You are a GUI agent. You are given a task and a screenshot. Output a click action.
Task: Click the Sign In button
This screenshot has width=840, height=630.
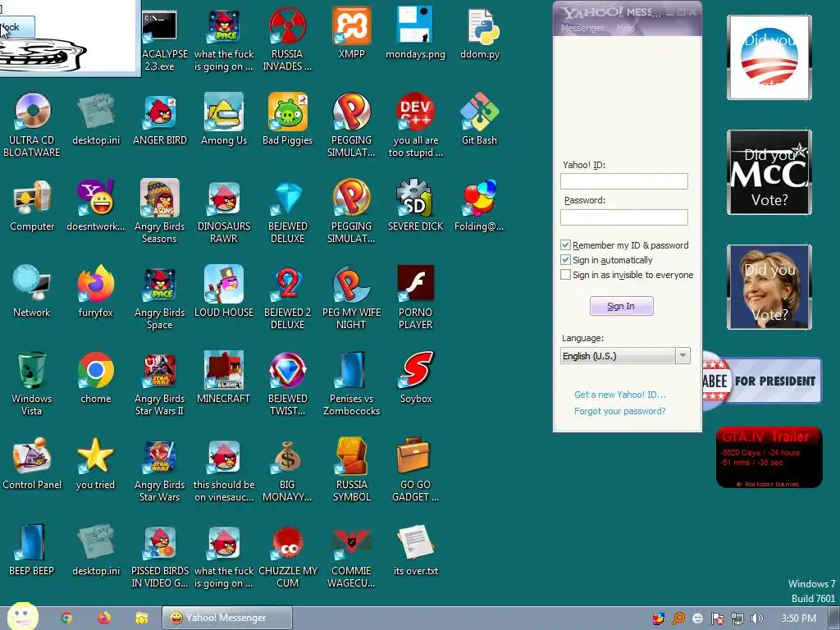coord(622,306)
